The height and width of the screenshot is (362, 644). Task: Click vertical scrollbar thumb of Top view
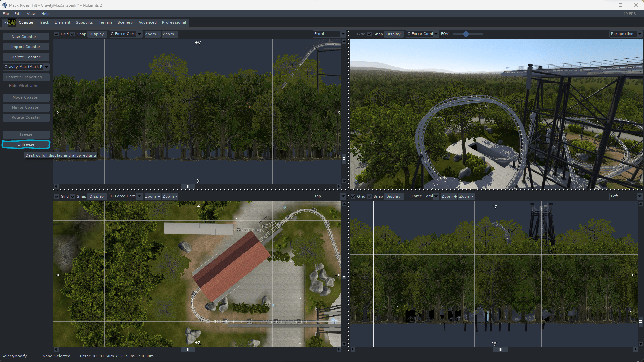(344, 277)
